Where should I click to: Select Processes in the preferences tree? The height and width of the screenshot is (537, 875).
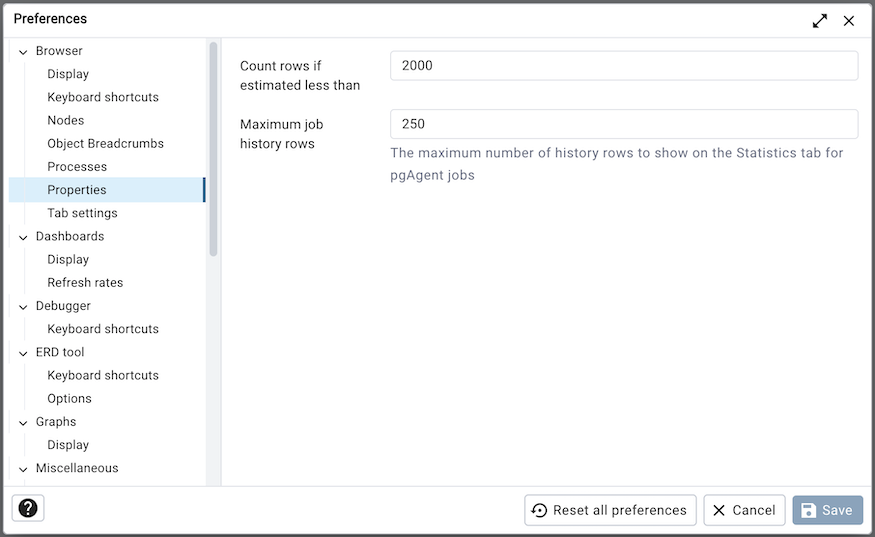pos(77,167)
